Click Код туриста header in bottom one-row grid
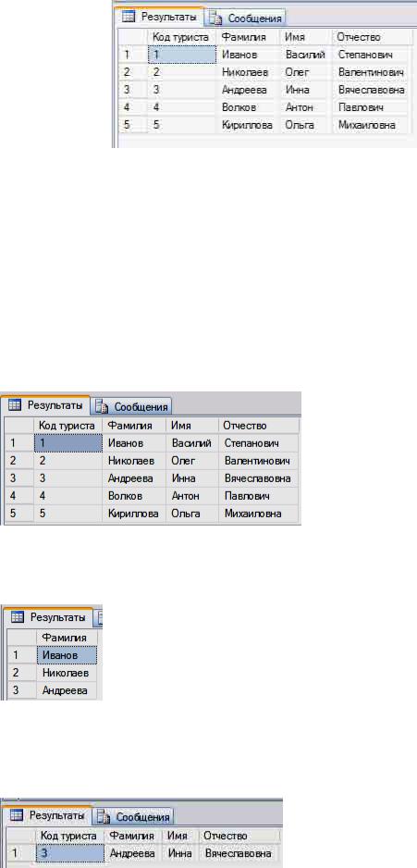The height and width of the screenshot is (868, 417). [x=69, y=835]
